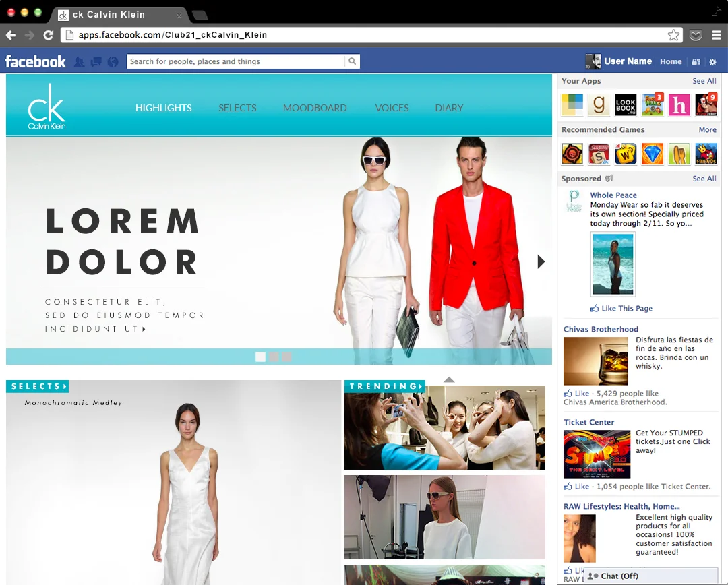The height and width of the screenshot is (585, 728).
Task: Click the ck Calvin Klein logo
Action: pyautogui.click(x=47, y=106)
